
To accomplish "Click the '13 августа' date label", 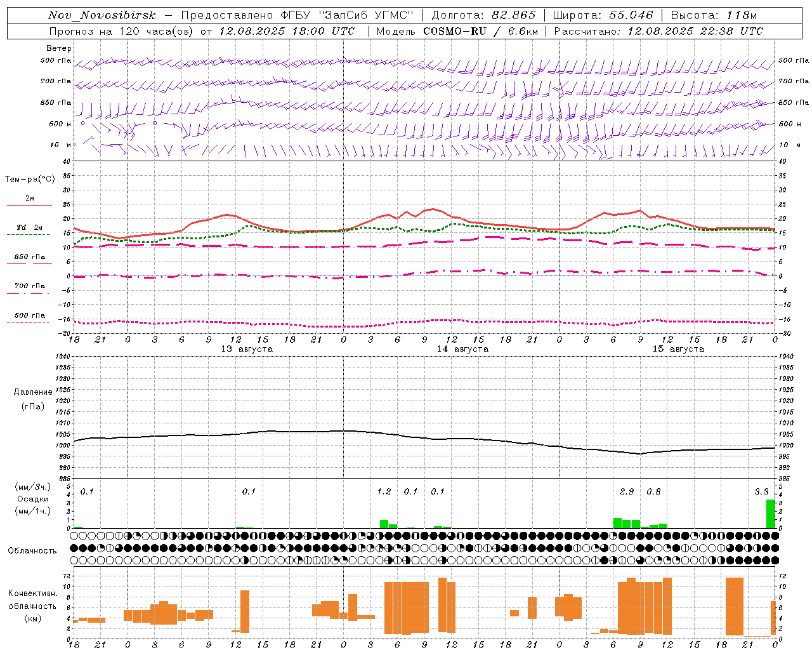I will (247, 349).
